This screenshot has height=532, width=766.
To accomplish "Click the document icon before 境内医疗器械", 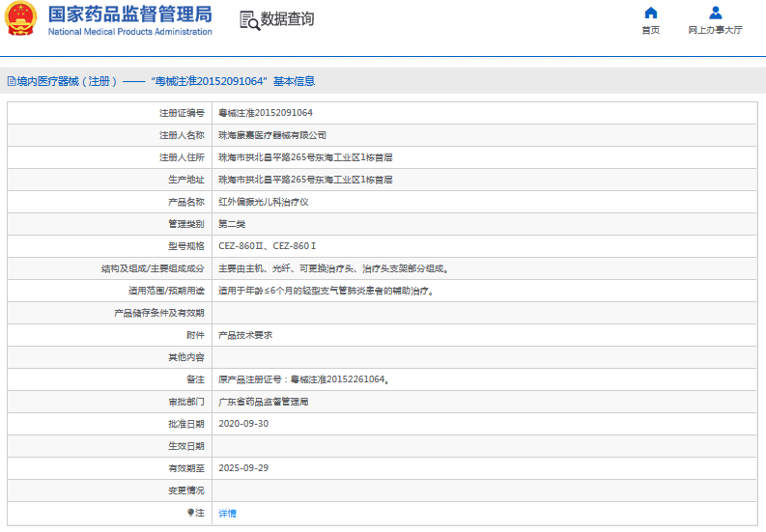I will pyautogui.click(x=12, y=81).
